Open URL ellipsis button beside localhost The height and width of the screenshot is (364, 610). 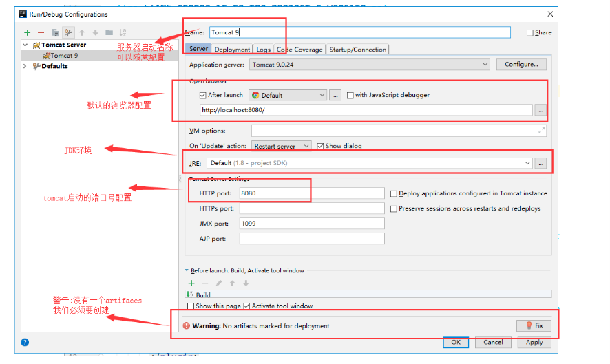pyautogui.click(x=540, y=111)
